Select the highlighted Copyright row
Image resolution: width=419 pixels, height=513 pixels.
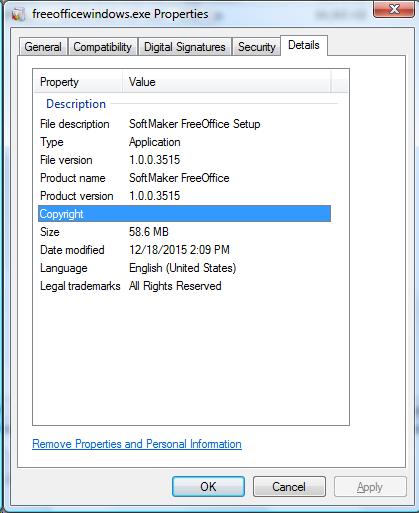(184, 214)
